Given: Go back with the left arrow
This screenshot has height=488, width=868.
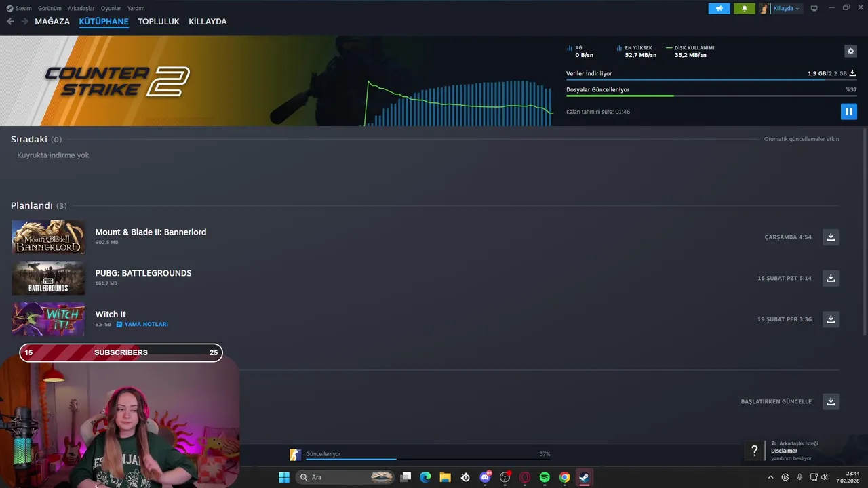Looking at the screenshot, I should click(x=10, y=21).
